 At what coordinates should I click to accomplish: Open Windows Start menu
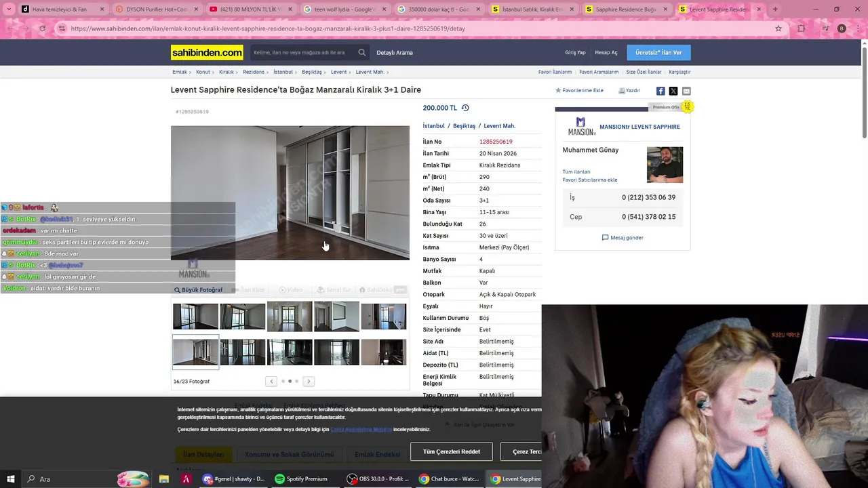coord(11,479)
